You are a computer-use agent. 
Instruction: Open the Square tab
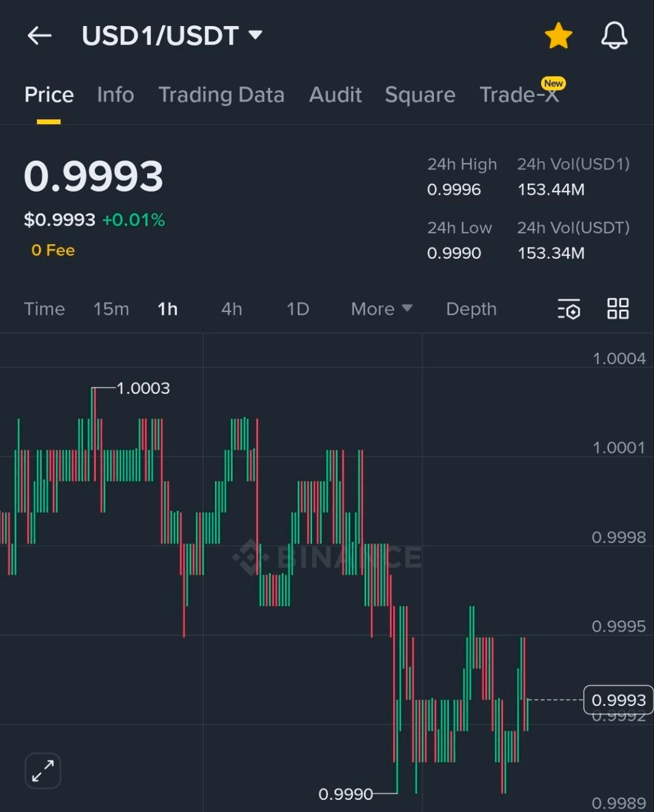click(420, 95)
